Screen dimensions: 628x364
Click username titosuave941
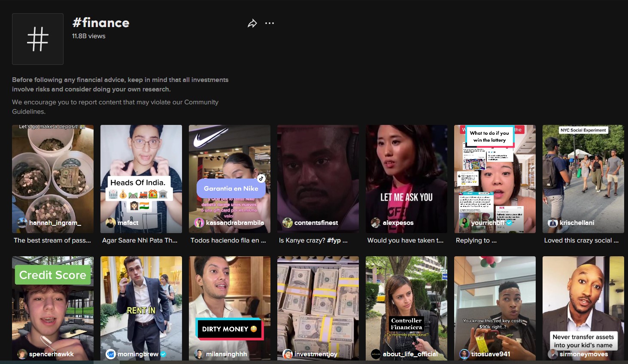pos(491,354)
